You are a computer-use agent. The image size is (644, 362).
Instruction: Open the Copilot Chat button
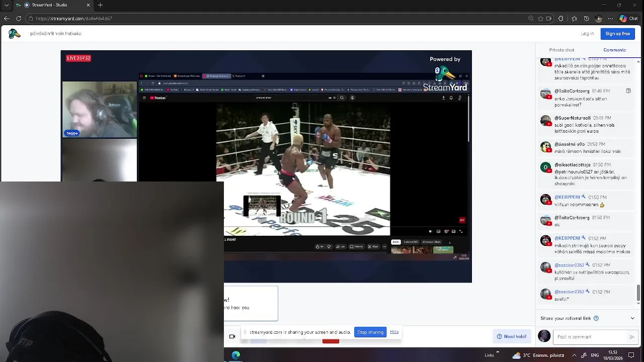pyautogui.click(x=629, y=19)
